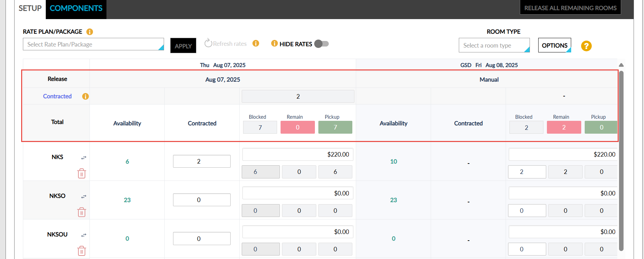The image size is (644, 259).
Task: Click the Apply button
Action: 183,45
